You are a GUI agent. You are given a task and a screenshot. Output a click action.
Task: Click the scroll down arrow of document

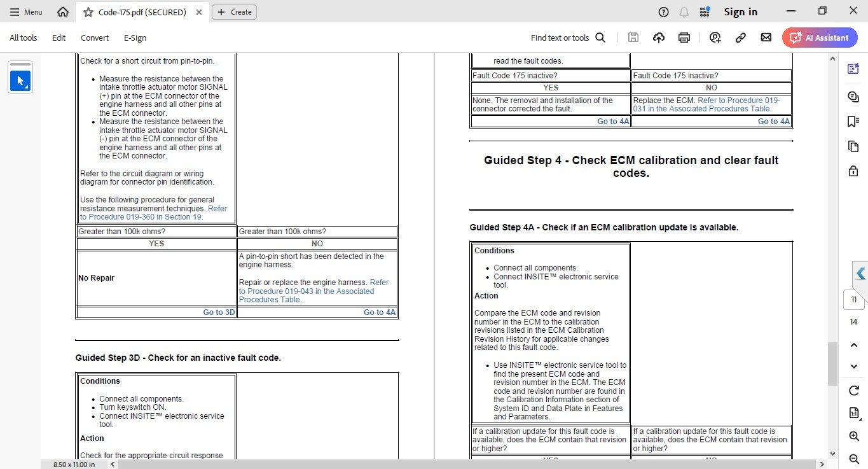[x=832, y=454]
